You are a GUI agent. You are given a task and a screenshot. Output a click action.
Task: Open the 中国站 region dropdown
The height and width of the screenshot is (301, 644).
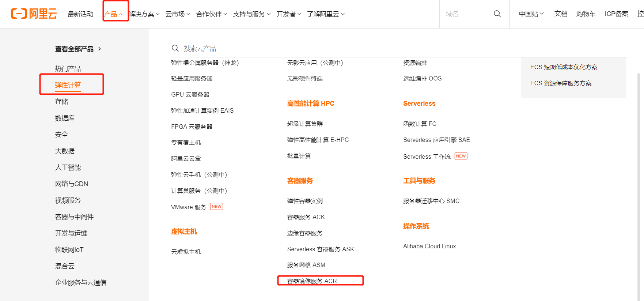click(x=531, y=14)
